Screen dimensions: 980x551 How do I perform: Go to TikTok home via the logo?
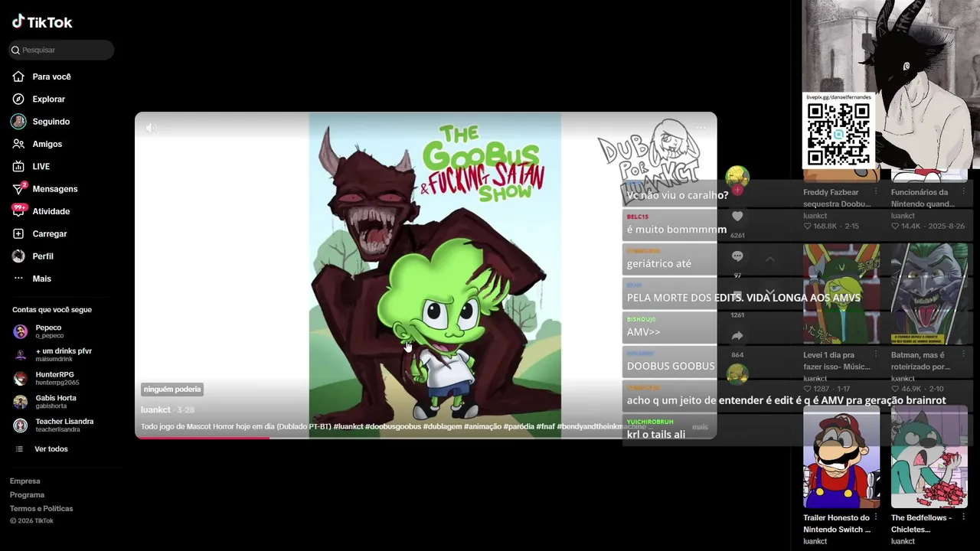coord(42,22)
